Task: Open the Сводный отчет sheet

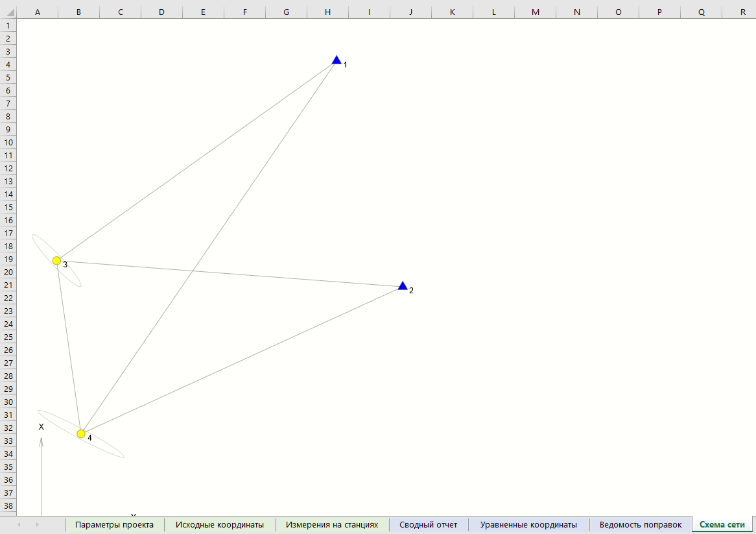Action: (428, 524)
